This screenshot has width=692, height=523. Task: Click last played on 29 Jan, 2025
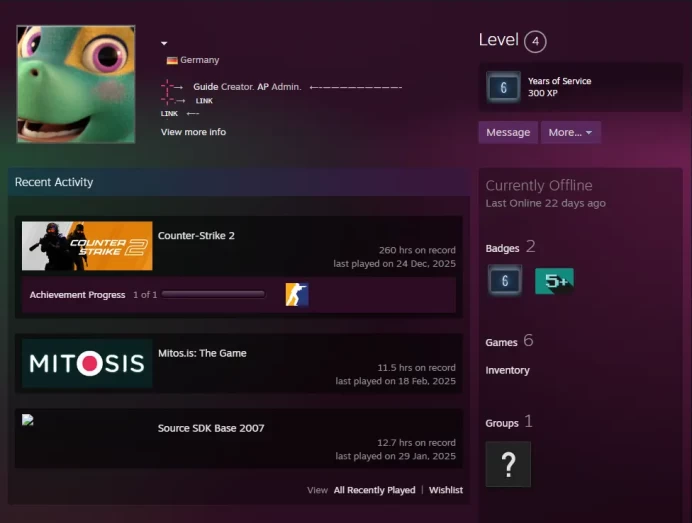(395, 456)
